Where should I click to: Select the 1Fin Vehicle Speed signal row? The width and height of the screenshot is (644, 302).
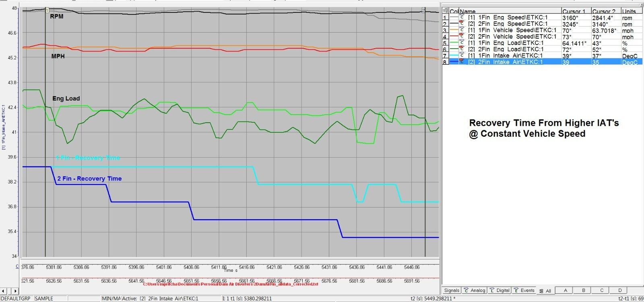click(542, 30)
